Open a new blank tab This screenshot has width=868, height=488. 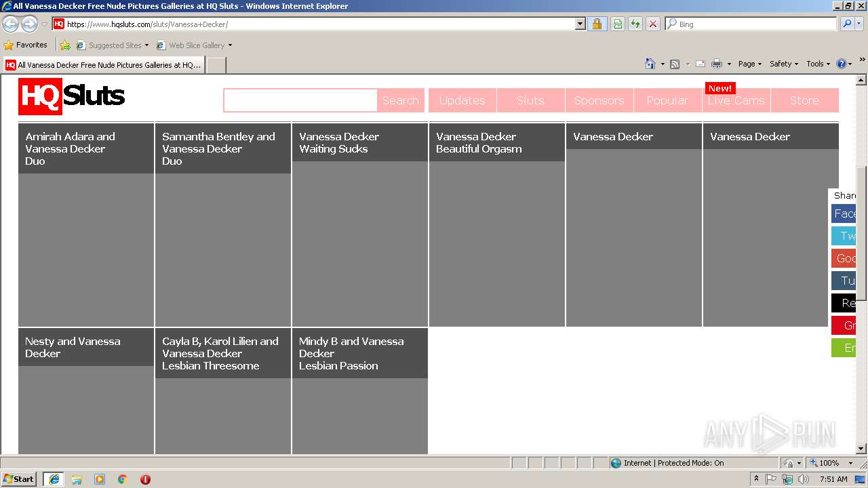point(216,65)
